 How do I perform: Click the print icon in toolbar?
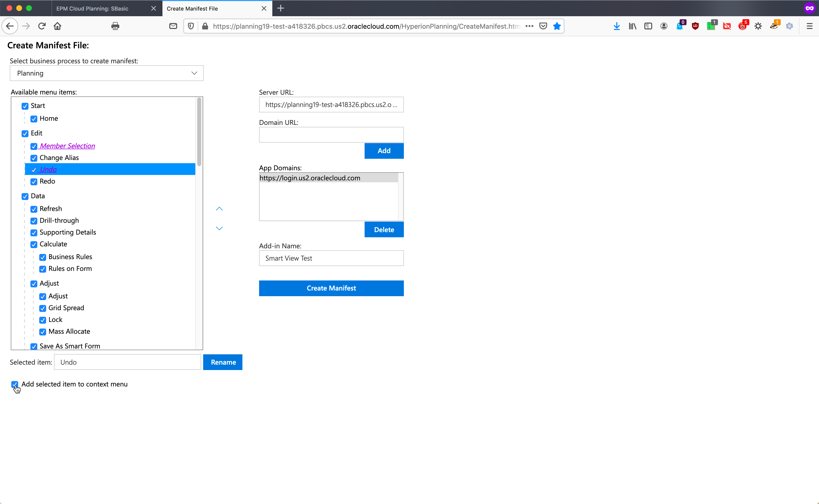click(115, 26)
